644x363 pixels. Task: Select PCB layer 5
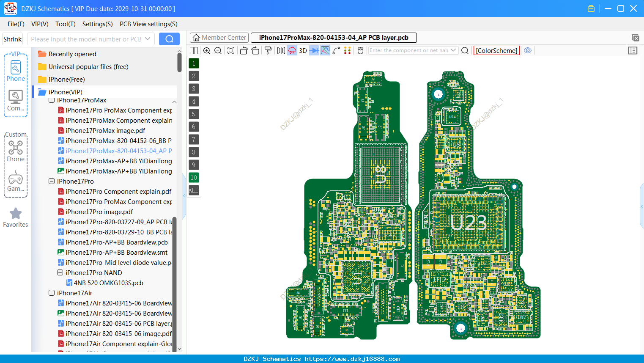click(x=194, y=114)
